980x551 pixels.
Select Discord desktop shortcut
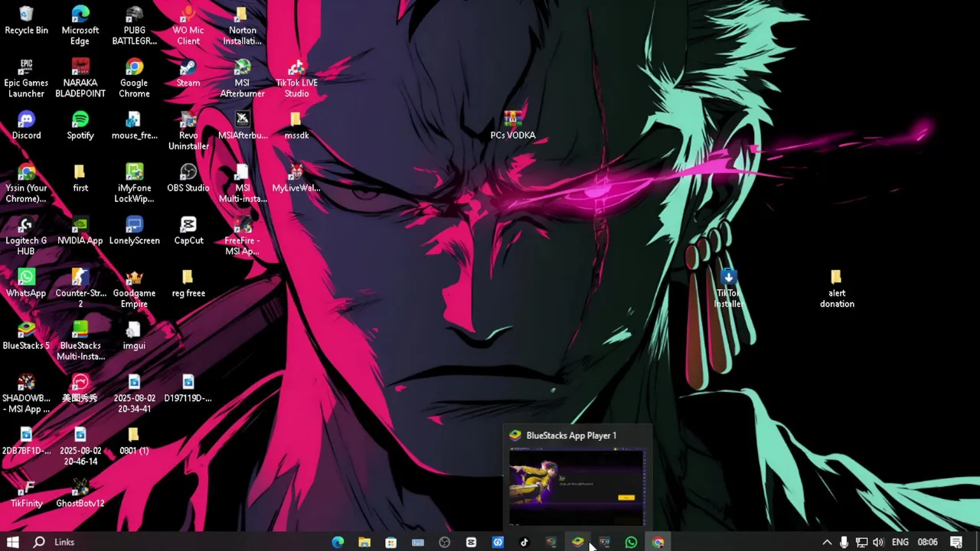[26, 126]
